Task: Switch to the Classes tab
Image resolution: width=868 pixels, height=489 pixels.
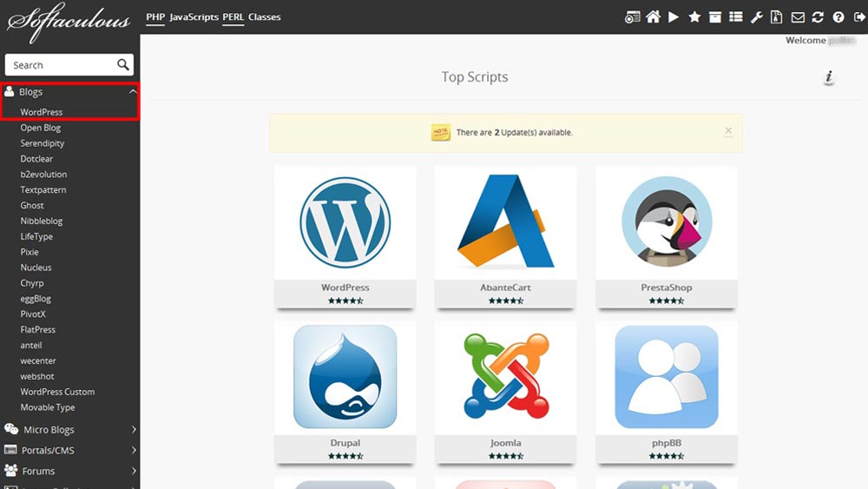Action: (265, 17)
